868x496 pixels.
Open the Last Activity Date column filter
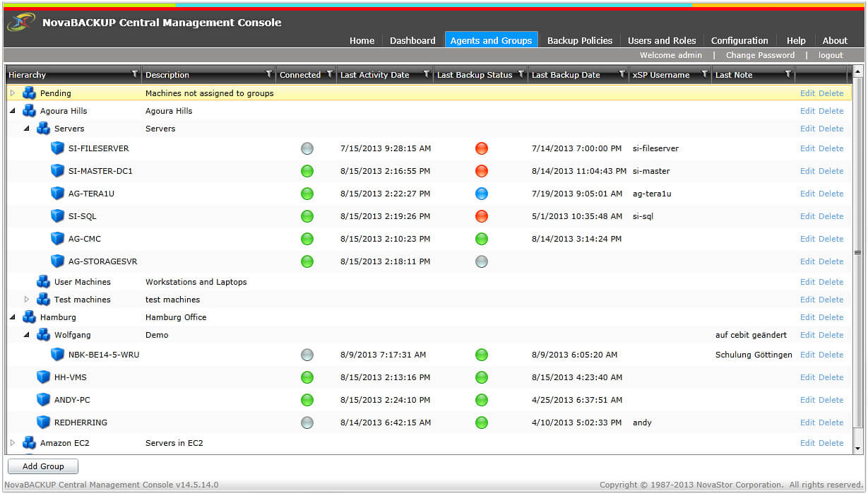tap(427, 74)
